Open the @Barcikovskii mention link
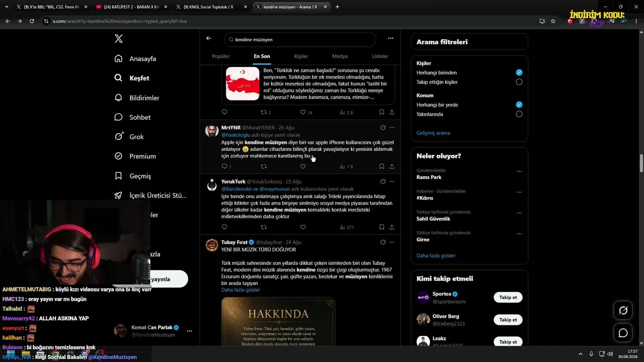This screenshot has width=644, height=362. point(236,189)
